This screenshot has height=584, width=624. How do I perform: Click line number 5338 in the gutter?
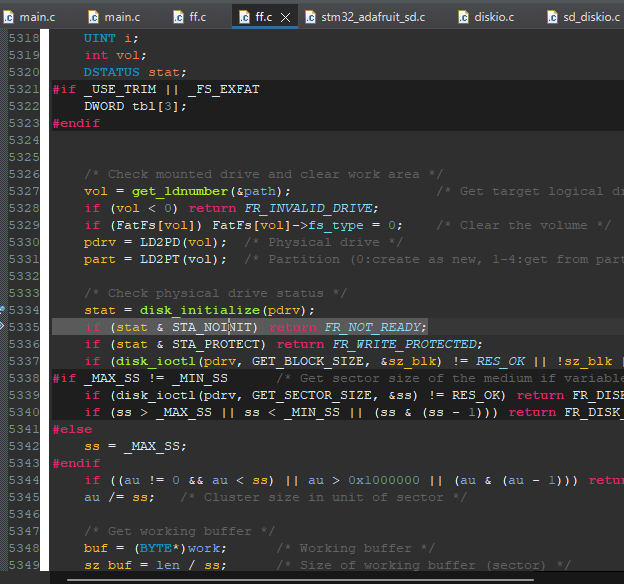(x=24, y=378)
